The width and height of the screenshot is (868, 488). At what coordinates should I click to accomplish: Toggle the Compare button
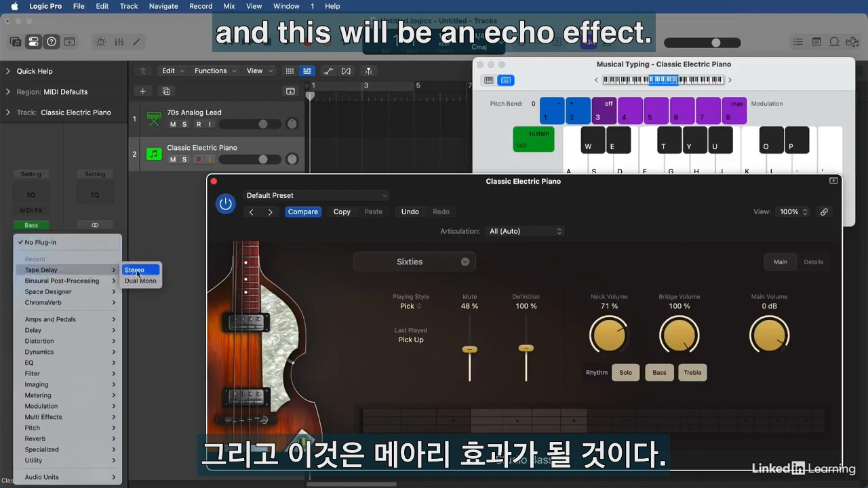pos(302,212)
